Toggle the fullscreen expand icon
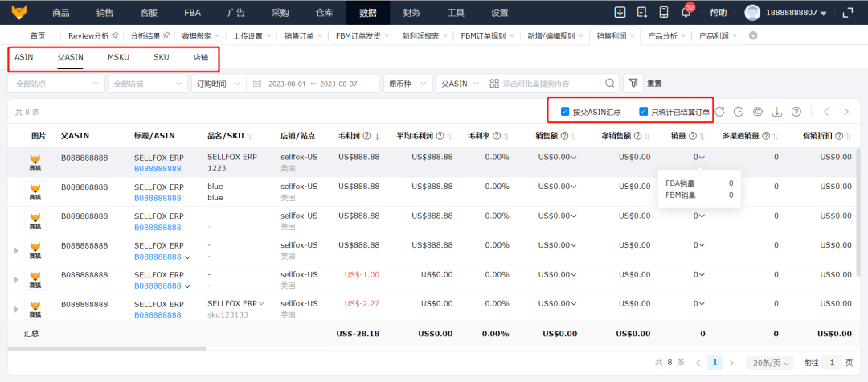Screen dimensions: 868x382 click(x=847, y=13)
